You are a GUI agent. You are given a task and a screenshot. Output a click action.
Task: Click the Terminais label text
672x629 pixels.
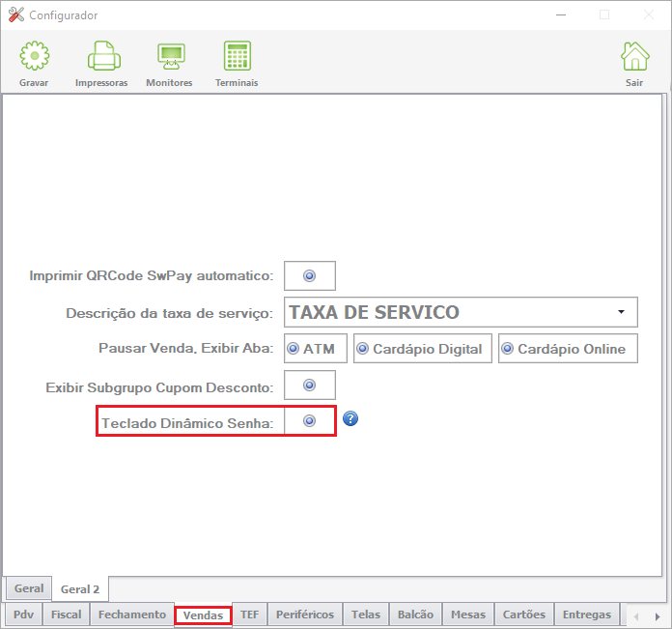[237, 83]
